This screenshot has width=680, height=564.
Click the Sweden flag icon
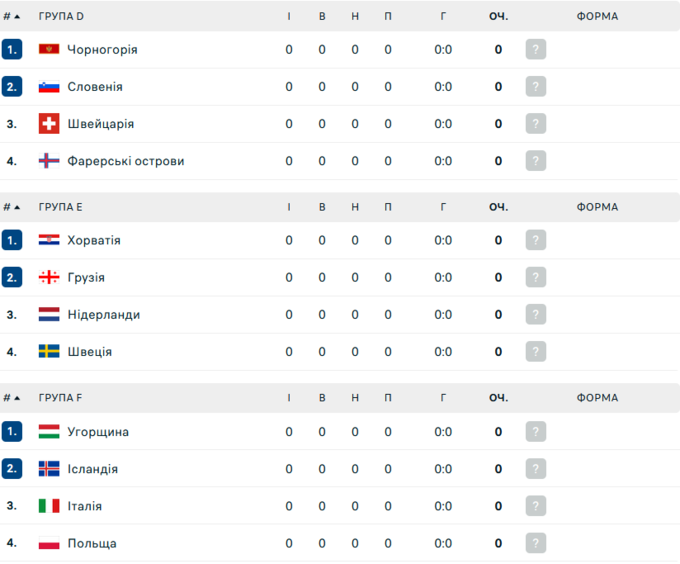[x=49, y=352]
